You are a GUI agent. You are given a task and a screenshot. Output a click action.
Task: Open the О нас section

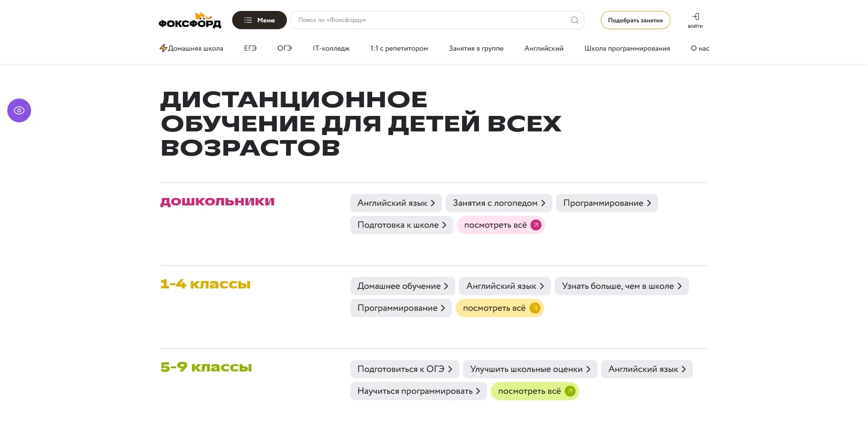coord(700,48)
